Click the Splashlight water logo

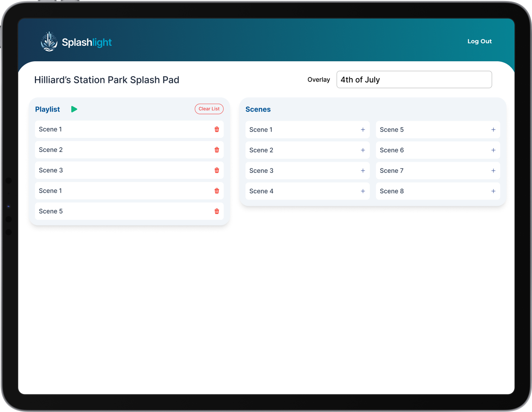[x=49, y=41]
